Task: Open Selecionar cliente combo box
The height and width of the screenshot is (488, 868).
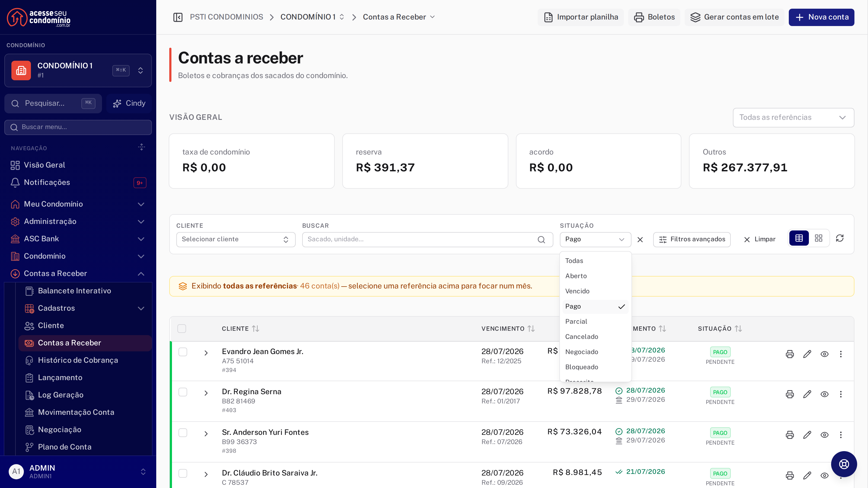Action: (x=236, y=239)
